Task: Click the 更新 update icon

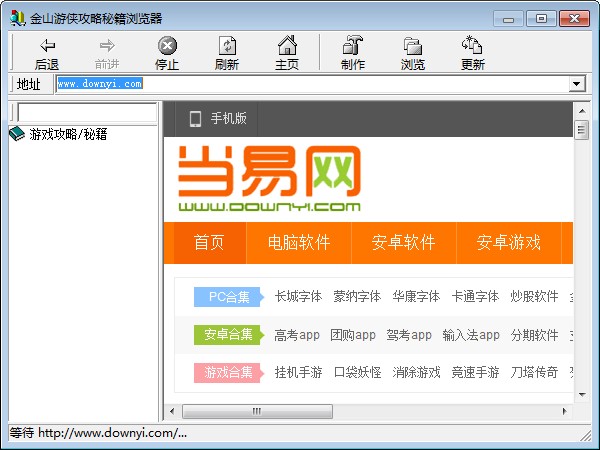Action: [472, 45]
